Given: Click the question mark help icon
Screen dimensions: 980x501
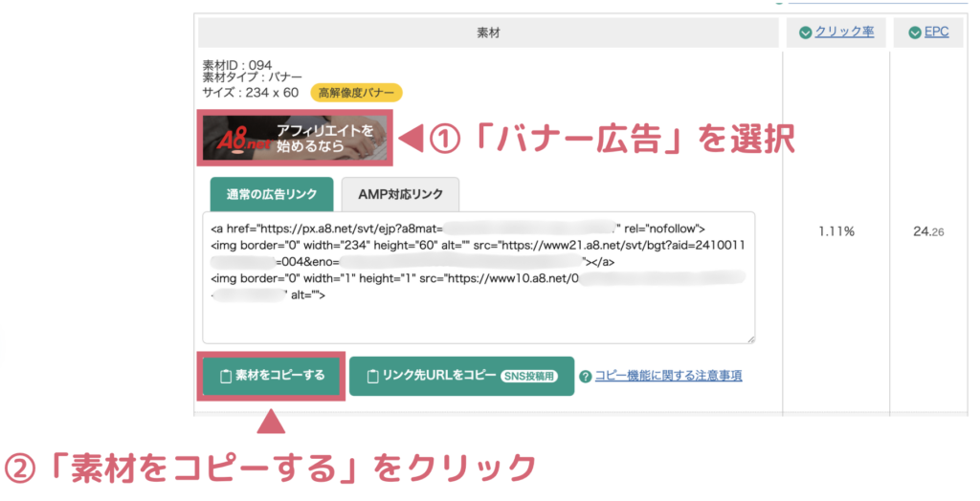Looking at the screenshot, I should pyautogui.click(x=586, y=377).
